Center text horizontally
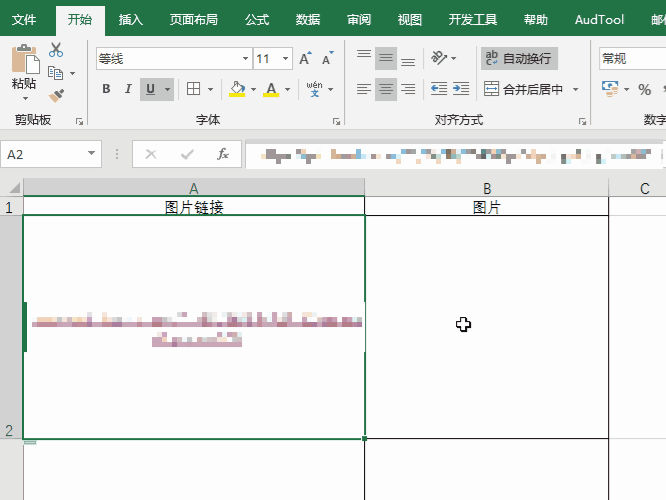Screen dimensions: 666x500 (x=386, y=89)
